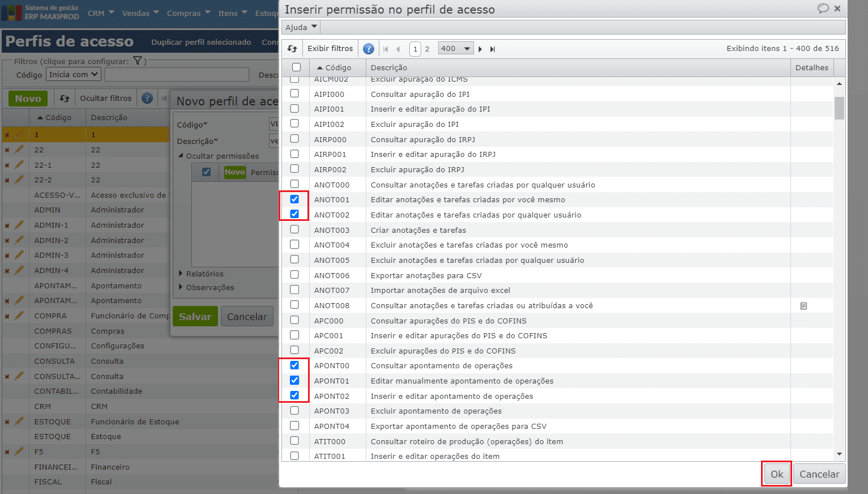Open the Inicia com filter dropdown

74,74
